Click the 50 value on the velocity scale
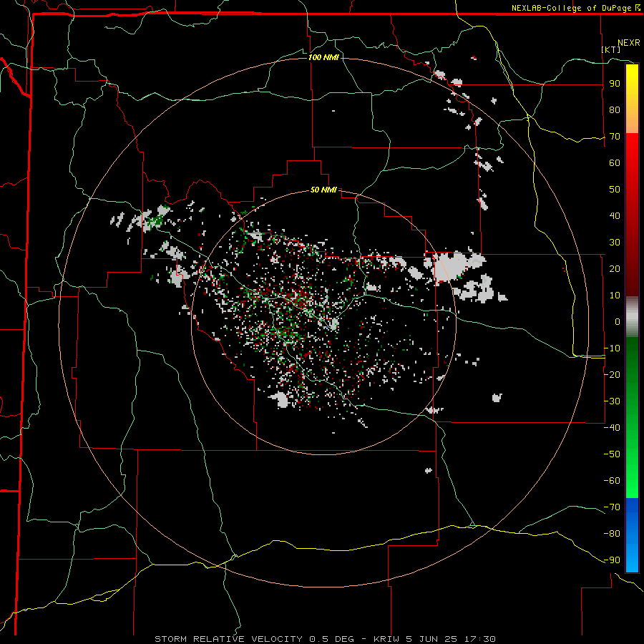The image size is (644, 644). click(615, 190)
